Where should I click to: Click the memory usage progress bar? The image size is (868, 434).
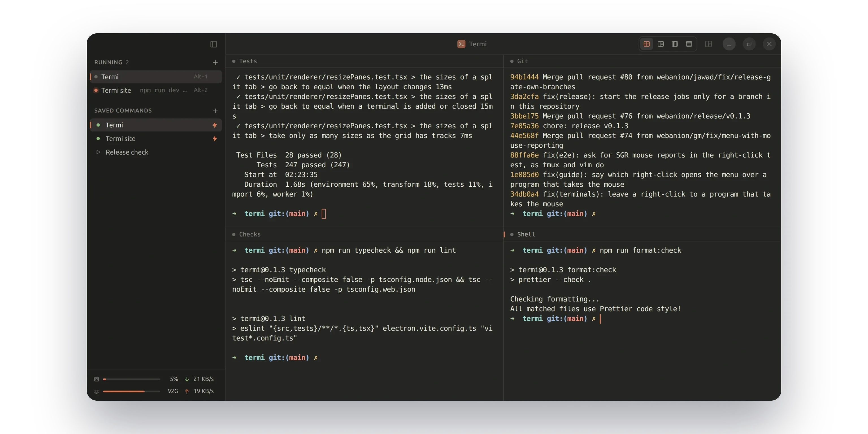coord(131,391)
